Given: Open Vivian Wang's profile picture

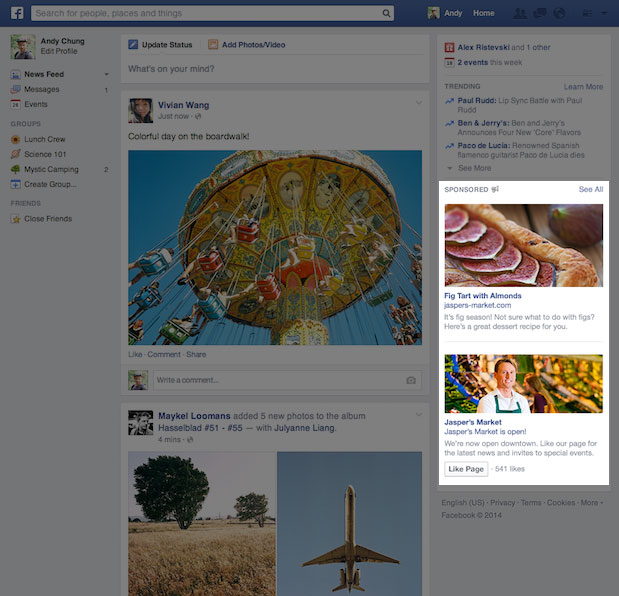Looking at the screenshot, I should pos(140,110).
